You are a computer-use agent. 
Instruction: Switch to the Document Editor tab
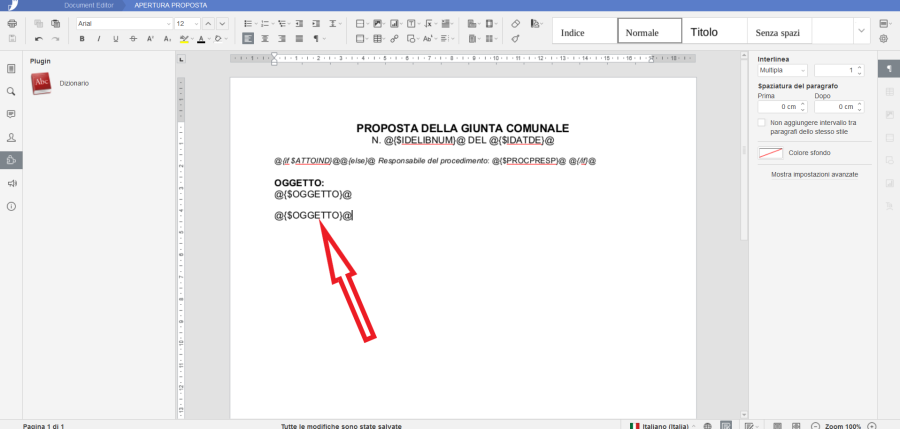(86, 5)
